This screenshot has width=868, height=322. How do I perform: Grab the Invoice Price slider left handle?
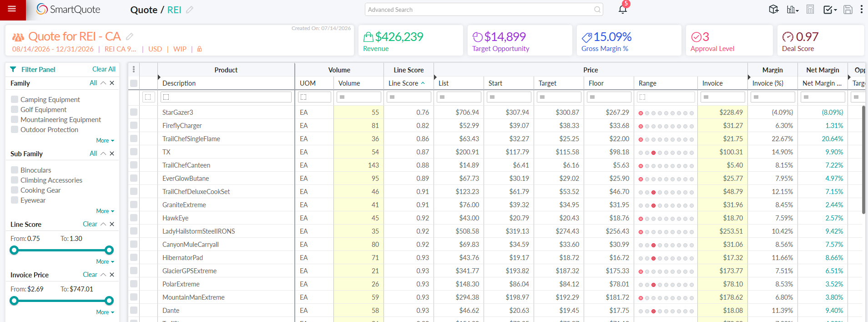[14, 301]
